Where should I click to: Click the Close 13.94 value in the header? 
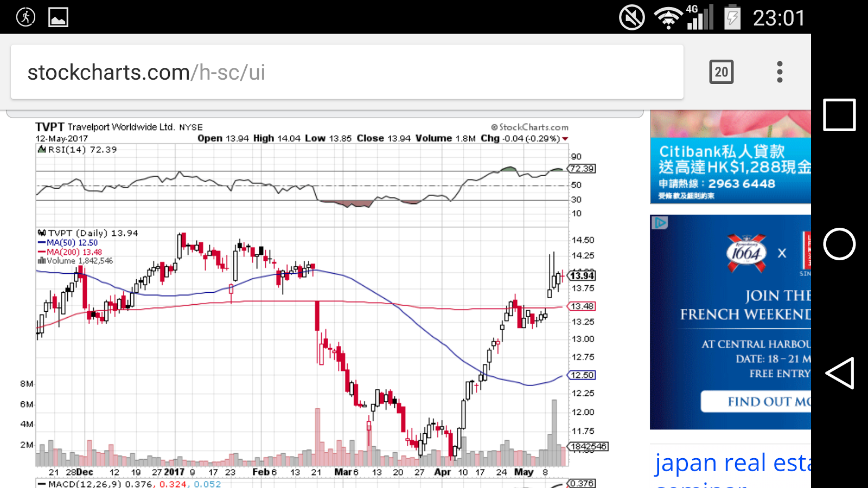(x=384, y=138)
